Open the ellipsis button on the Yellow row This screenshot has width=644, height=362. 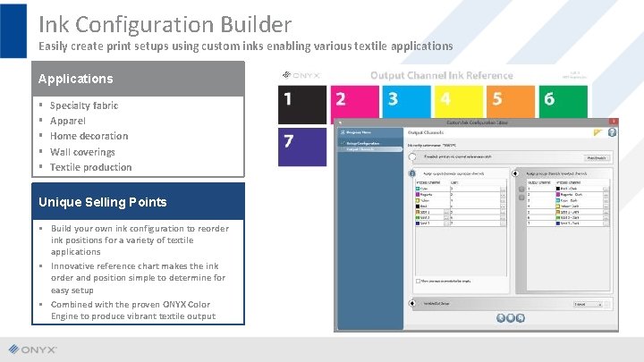click(x=503, y=201)
